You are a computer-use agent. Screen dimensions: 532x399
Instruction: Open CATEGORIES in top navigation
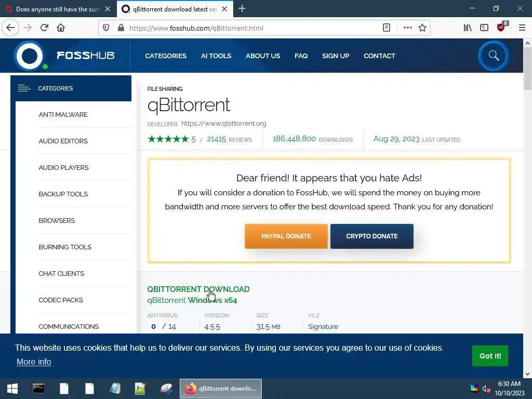pos(166,56)
